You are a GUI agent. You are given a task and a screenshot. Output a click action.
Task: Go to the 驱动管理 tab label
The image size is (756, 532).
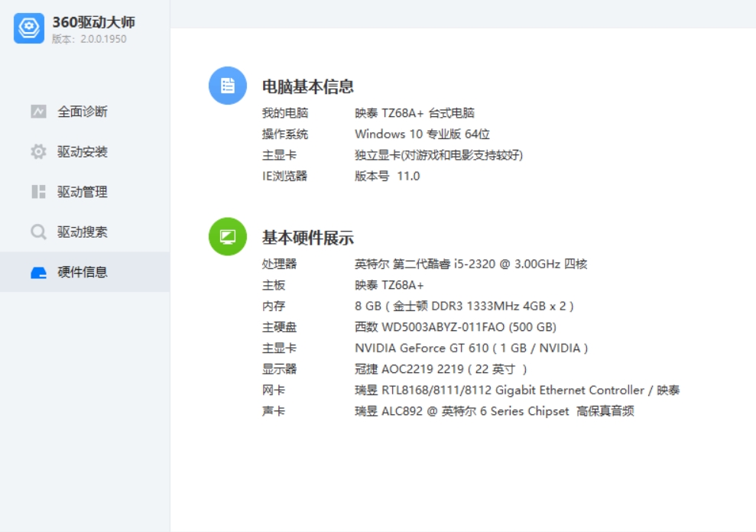pos(83,192)
